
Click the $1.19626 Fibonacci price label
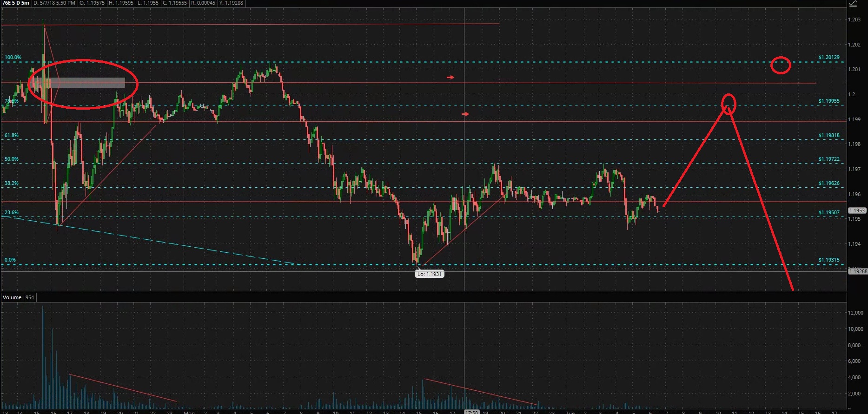(829, 184)
